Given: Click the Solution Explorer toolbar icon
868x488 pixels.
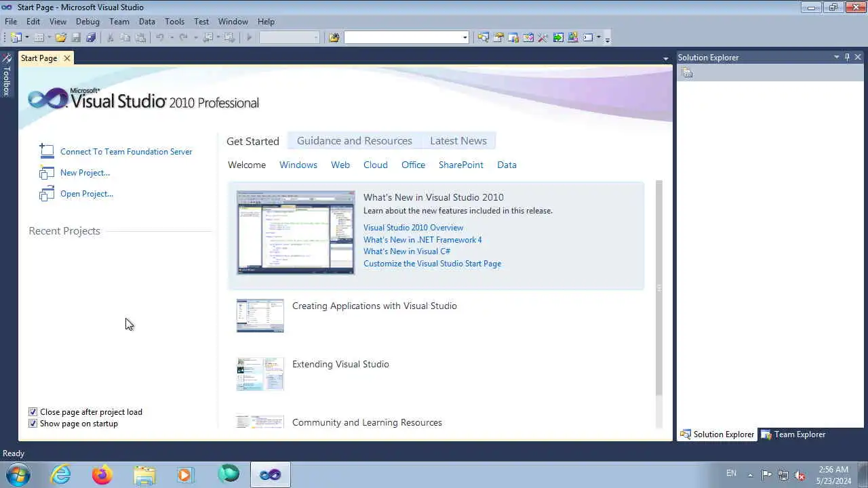Looking at the screenshot, I should pos(483,38).
